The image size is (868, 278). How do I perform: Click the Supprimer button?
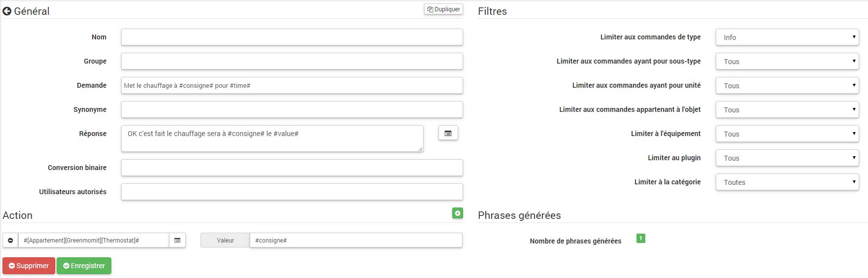click(29, 266)
